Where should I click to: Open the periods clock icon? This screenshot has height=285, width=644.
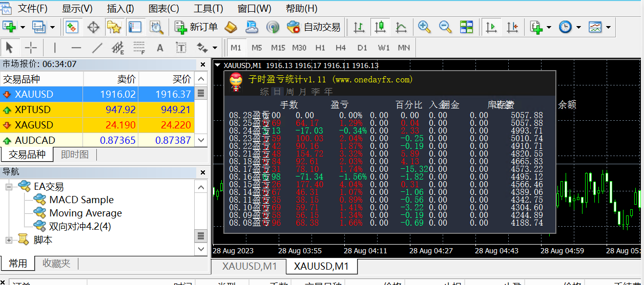(x=565, y=27)
